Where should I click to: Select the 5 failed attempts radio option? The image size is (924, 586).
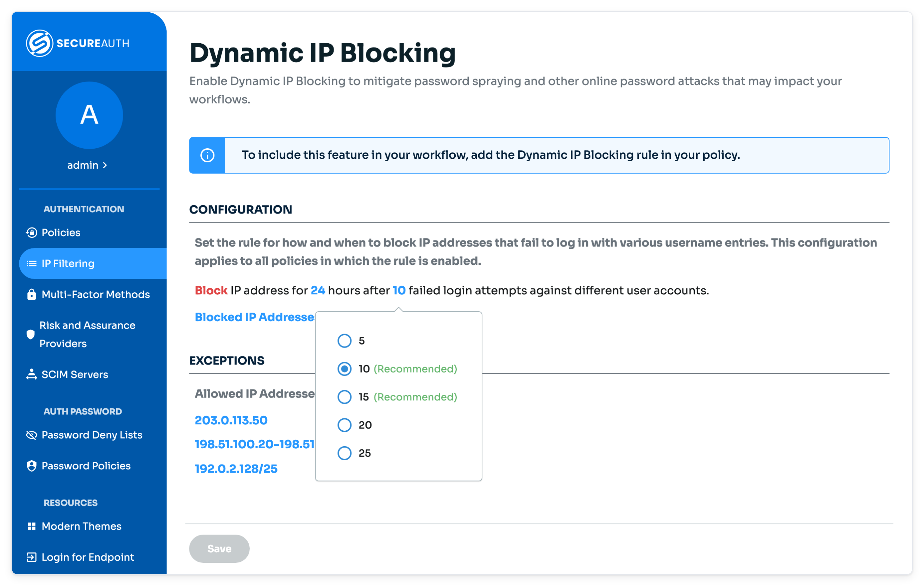point(345,341)
